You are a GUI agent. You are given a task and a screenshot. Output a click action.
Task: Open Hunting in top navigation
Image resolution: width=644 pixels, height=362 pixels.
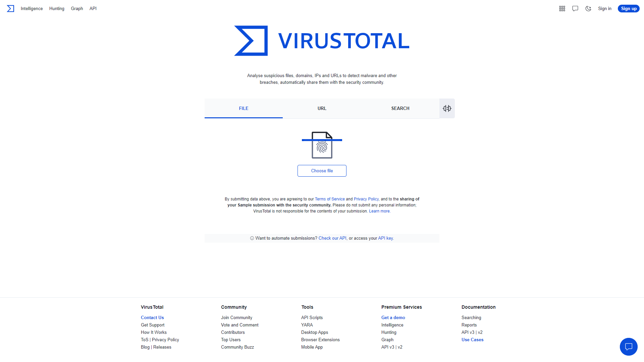57,9
